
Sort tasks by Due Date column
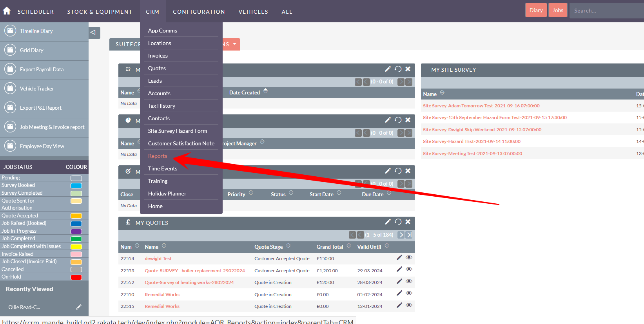click(389, 193)
